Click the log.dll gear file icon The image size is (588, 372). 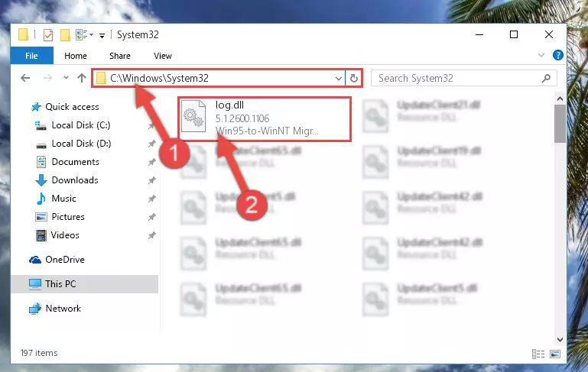[193, 117]
